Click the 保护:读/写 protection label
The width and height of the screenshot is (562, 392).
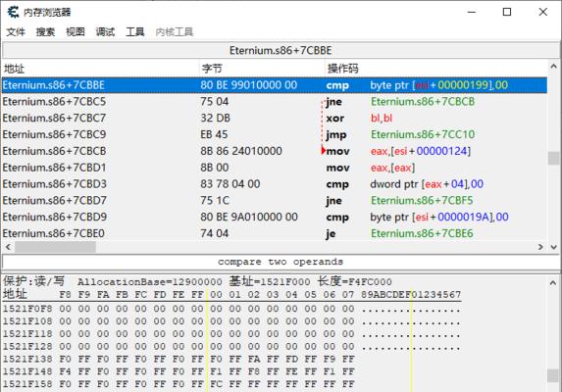click(34, 281)
